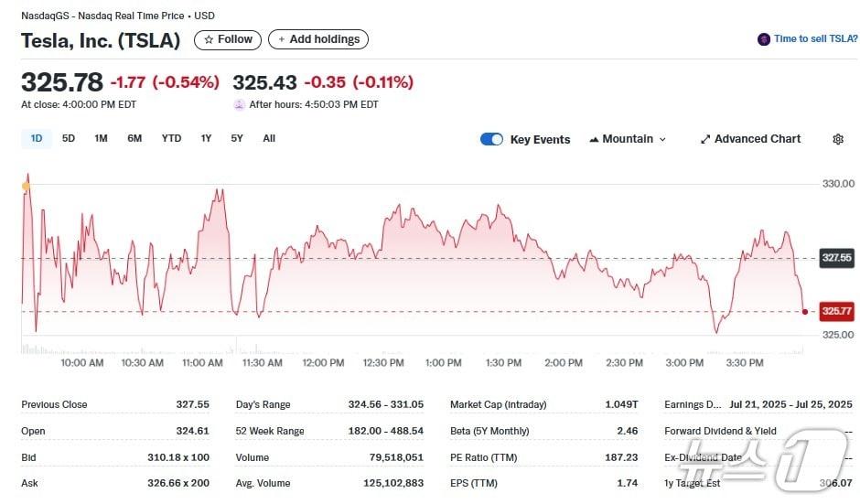Select the All time range
860x504 pixels.
(269, 138)
